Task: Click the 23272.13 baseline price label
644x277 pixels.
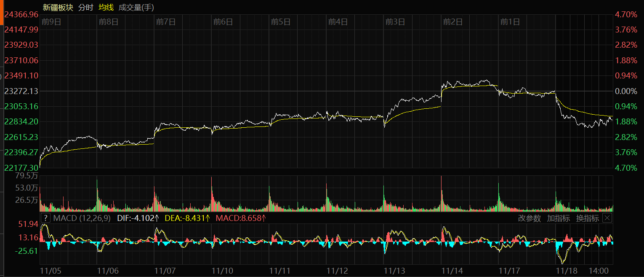Action: [x=21, y=91]
